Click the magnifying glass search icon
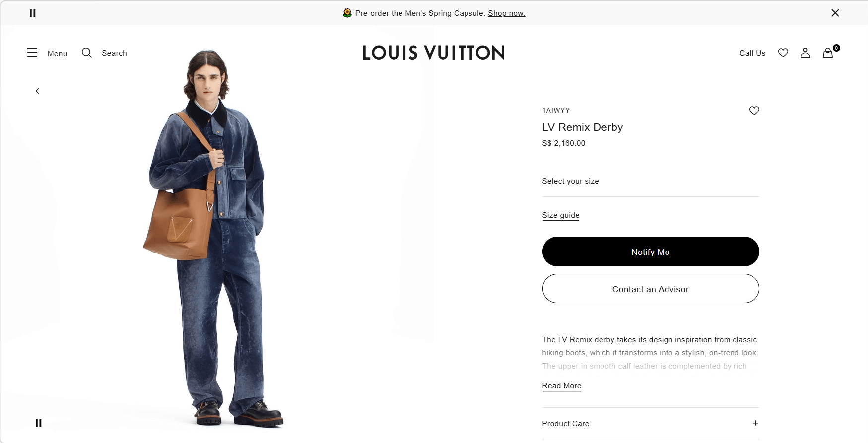The image size is (868, 443). click(87, 53)
